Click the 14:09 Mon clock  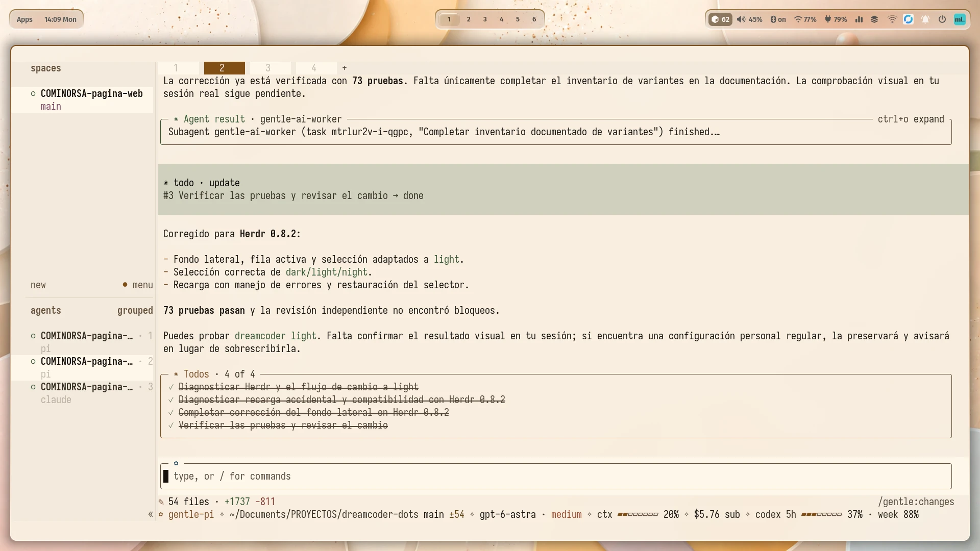pyautogui.click(x=60, y=19)
